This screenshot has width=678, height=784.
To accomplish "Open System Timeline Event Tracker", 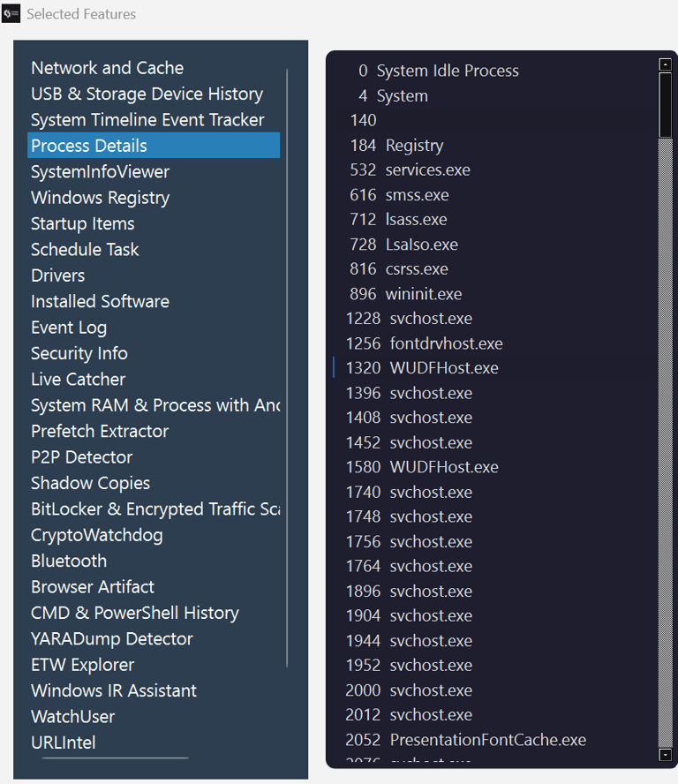I will [147, 120].
